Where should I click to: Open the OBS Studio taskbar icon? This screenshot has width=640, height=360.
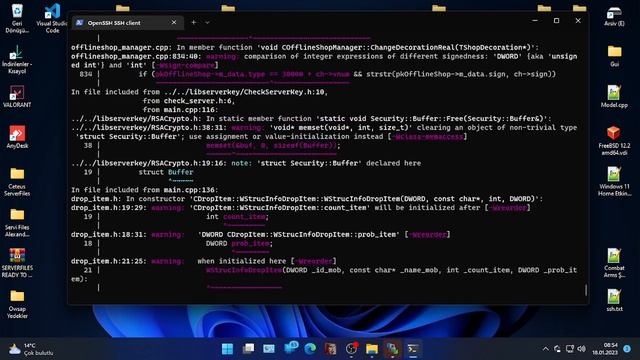pos(351,348)
